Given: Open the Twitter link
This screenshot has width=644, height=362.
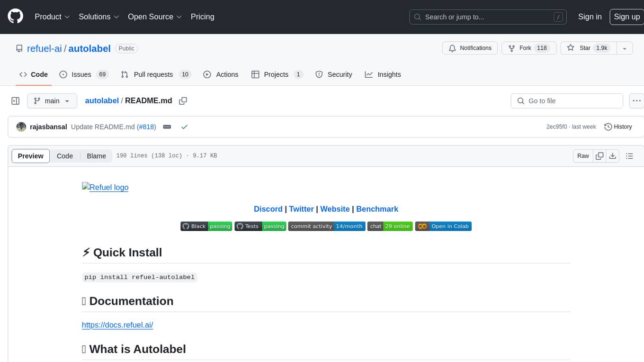Looking at the screenshot, I should click(x=301, y=209).
